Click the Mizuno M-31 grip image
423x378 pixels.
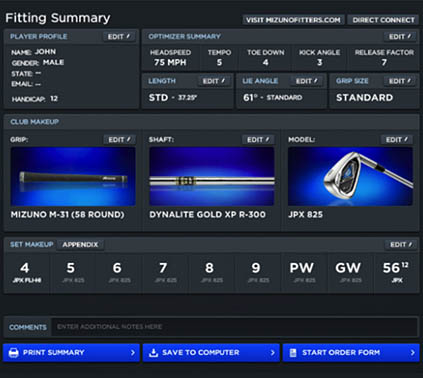point(73,176)
